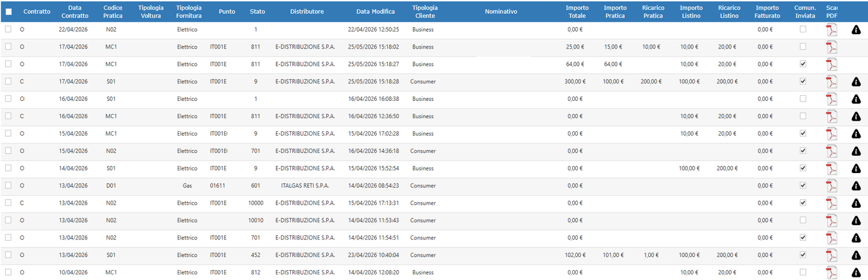The height and width of the screenshot is (280, 868).
Task: Click warning icon on row modified 23/04/2026 10:40:04
Action: pos(856,255)
